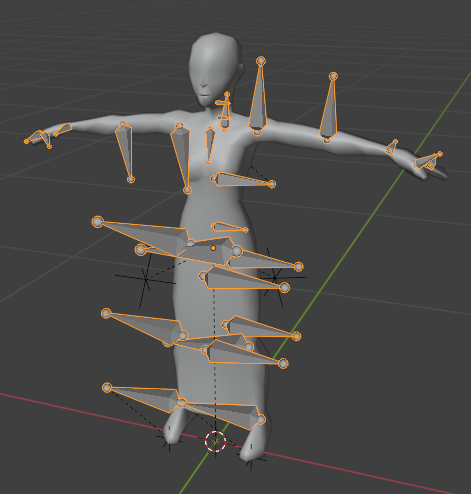Click the red-white 3D cursor at the origin
The image size is (471, 494).
coord(215,441)
